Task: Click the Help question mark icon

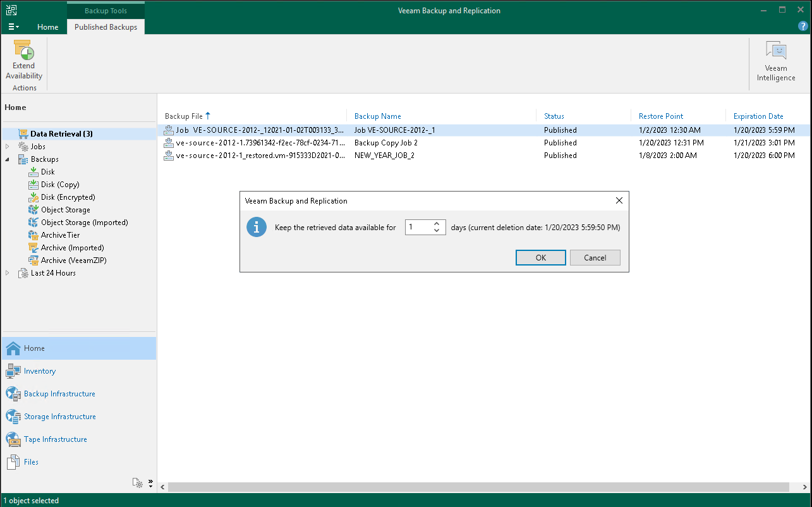Action: [x=803, y=26]
